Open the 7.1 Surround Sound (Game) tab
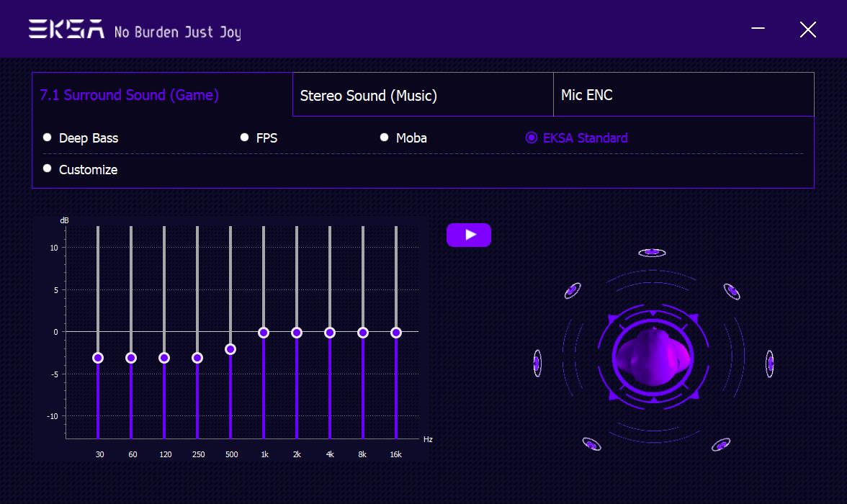Viewport: 847px width, 504px height. tap(162, 95)
